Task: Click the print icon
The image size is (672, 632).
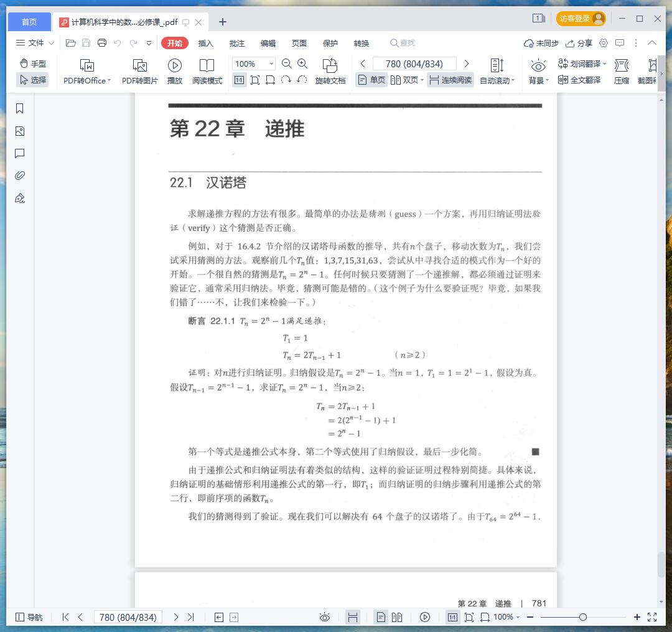Action: (102, 43)
